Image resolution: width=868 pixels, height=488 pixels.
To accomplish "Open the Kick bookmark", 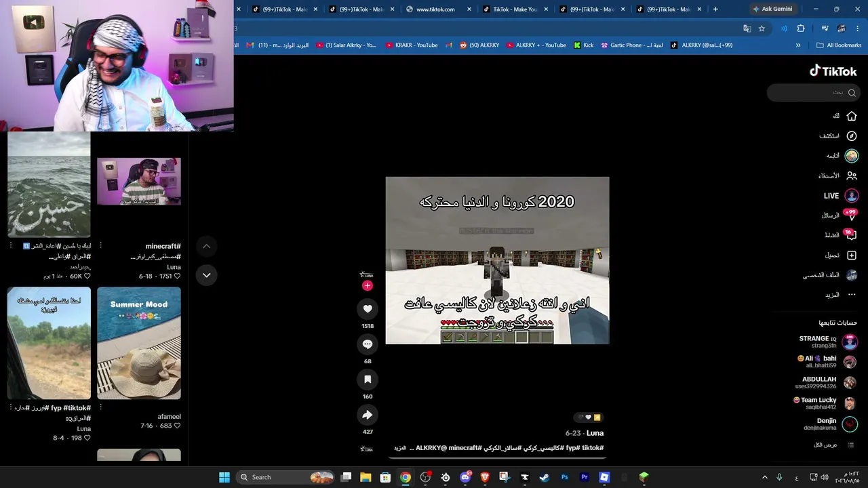I will pos(584,45).
